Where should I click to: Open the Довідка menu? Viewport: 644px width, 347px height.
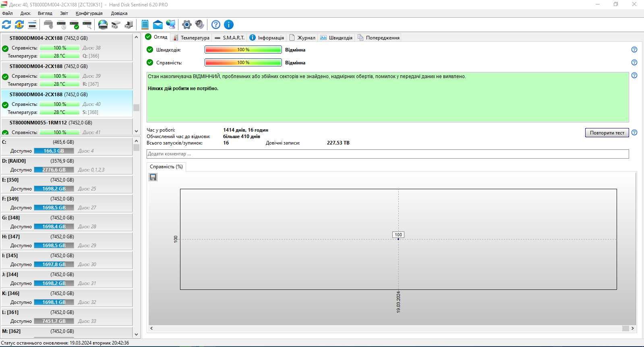tap(119, 13)
